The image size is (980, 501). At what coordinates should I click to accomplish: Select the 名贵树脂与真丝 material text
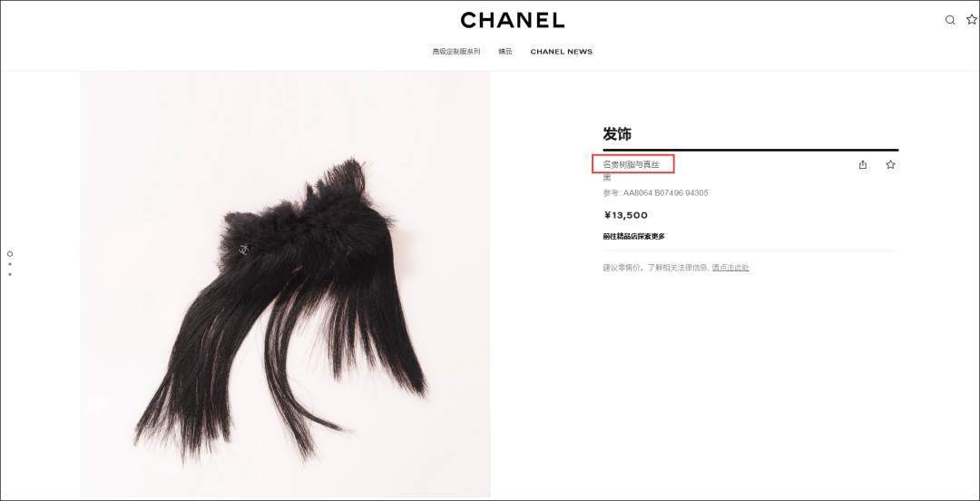(631, 164)
